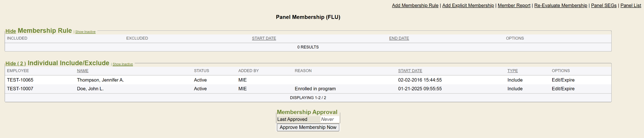This screenshot has height=138, width=644.
Task: Select the TEST-10065 employee row
Action: (x=20, y=80)
